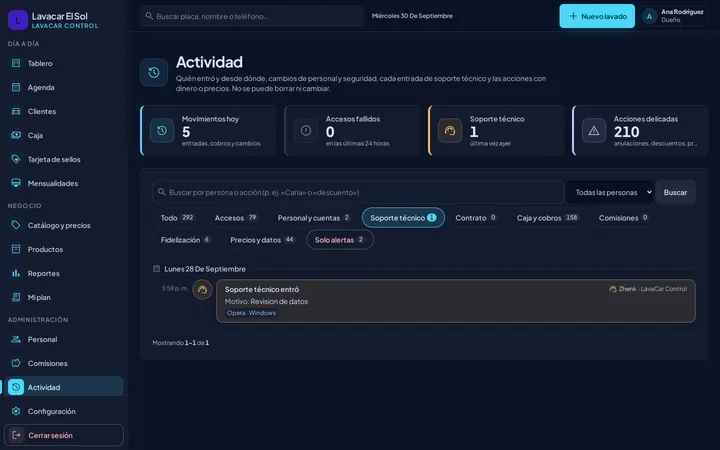
Task: Click the user avatar letter A
Action: pos(649,17)
